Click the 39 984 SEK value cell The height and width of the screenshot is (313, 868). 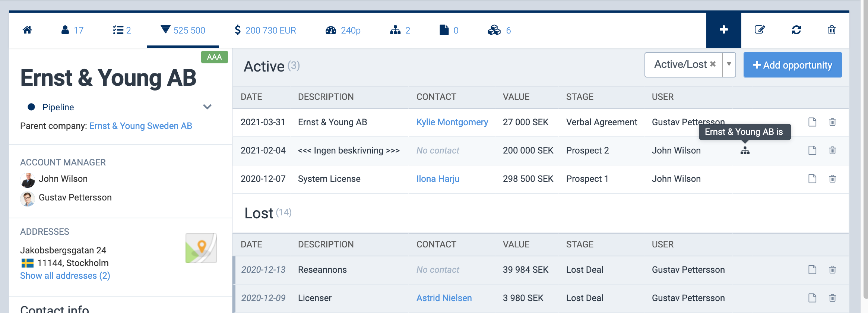point(526,270)
